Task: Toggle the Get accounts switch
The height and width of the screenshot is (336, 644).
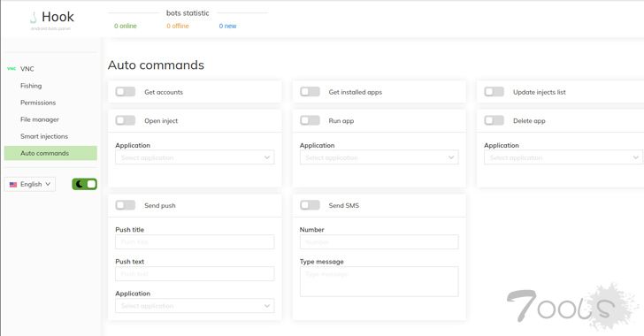Action: [x=126, y=92]
